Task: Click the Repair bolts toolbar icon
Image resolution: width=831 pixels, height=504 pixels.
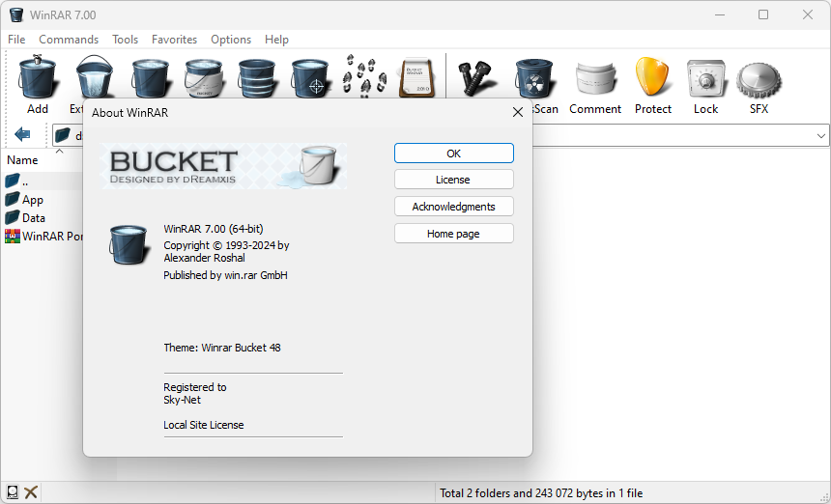Action: click(x=476, y=78)
